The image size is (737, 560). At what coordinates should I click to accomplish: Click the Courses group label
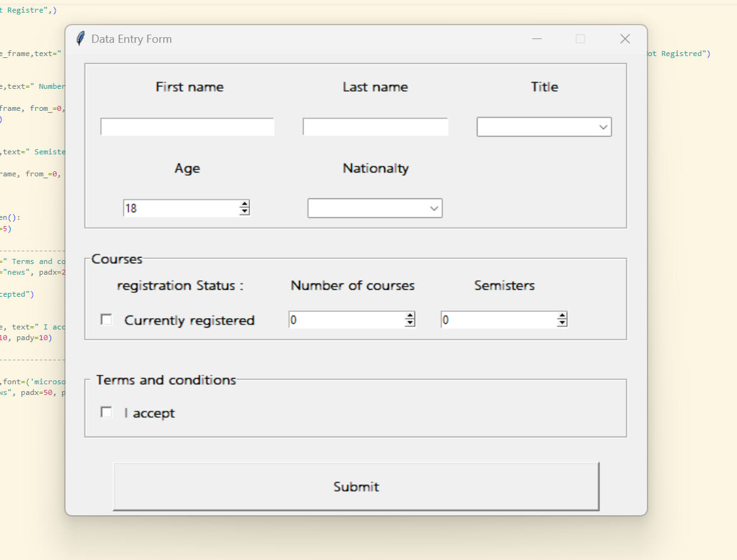117,258
